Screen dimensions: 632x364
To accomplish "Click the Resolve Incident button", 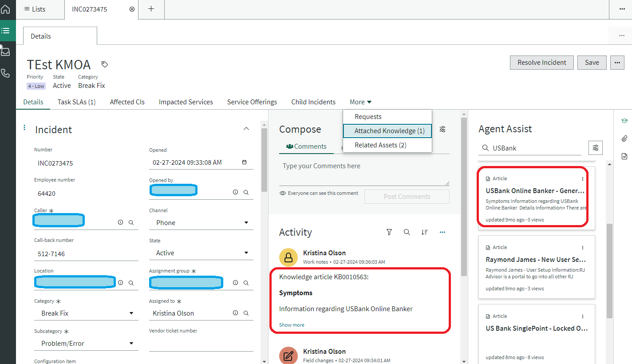I will 541,62.
